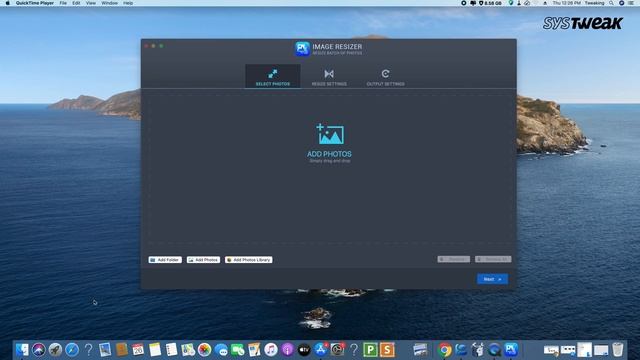Viewport: 640px width, 360px height.
Task: Switch to the Resize Settings tab
Action: point(329,76)
